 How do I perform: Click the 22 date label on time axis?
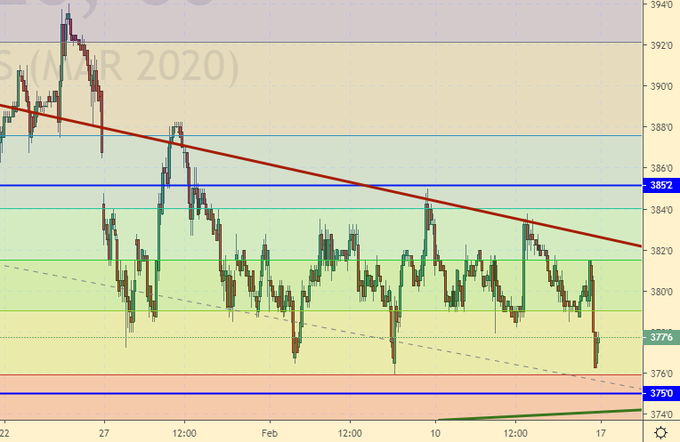point(6,432)
